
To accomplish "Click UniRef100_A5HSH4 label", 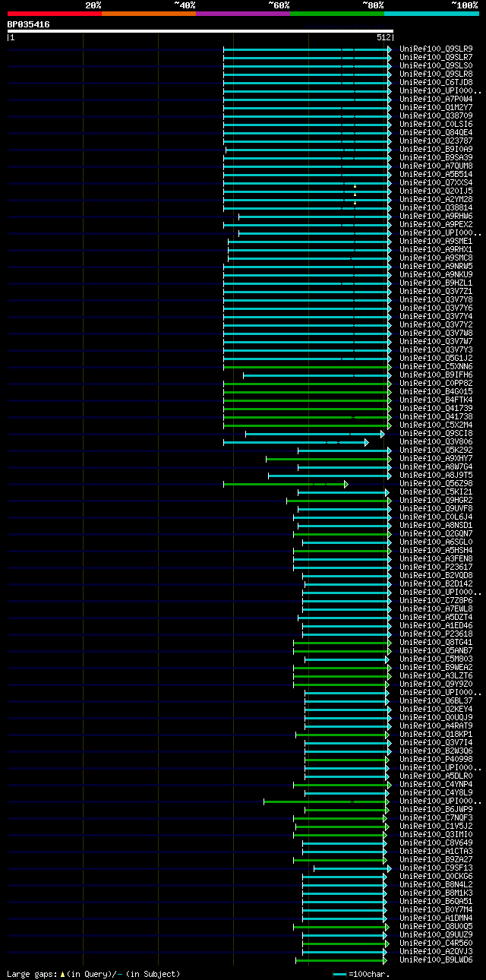I will click(436, 550).
